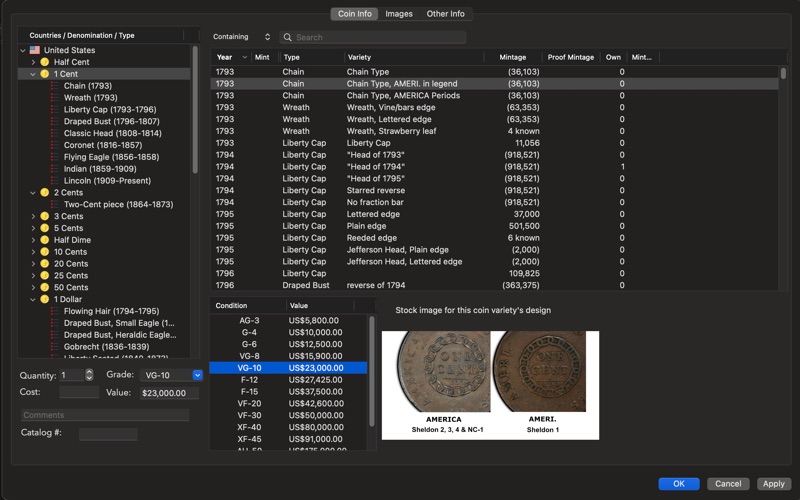This screenshot has width=800, height=500.
Task: Click type icon beside Coronet (1816-1857)
Action: coord(55,145)
